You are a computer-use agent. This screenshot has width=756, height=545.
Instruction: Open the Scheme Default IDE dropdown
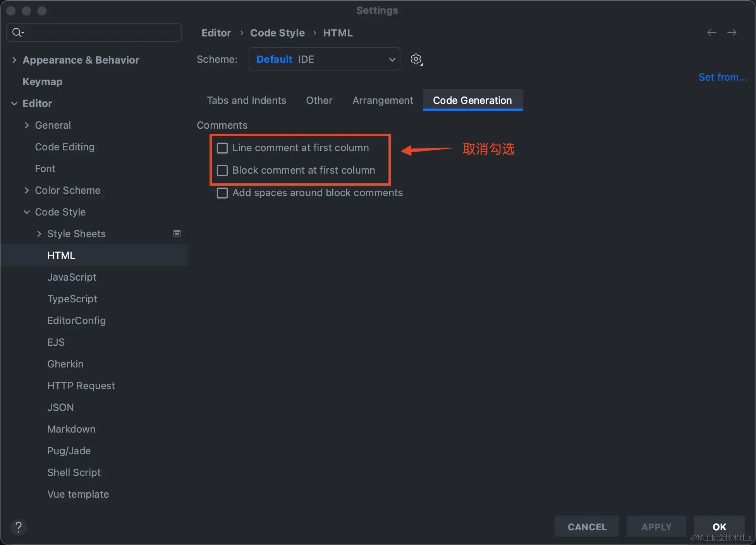(x=324, y=59)
